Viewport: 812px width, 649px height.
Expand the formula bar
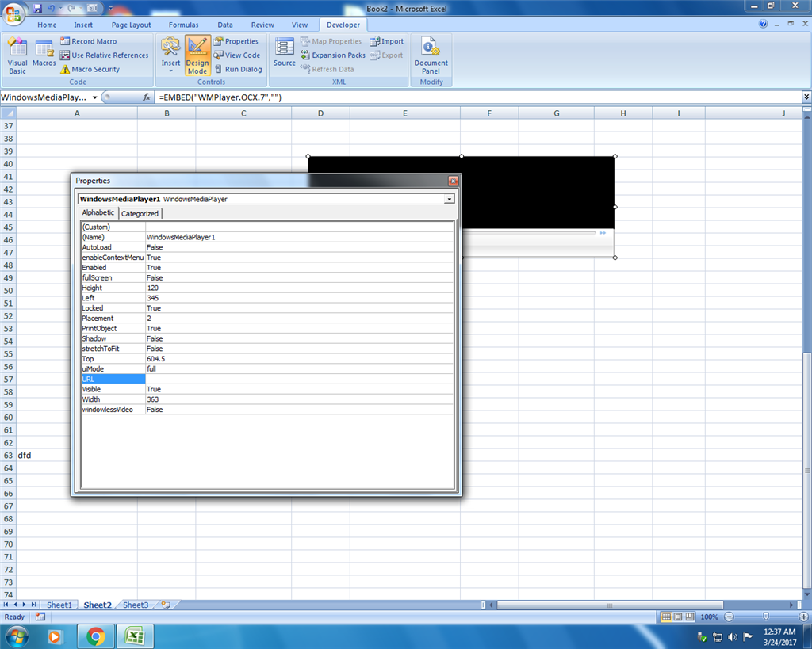(x=806, y=97)
